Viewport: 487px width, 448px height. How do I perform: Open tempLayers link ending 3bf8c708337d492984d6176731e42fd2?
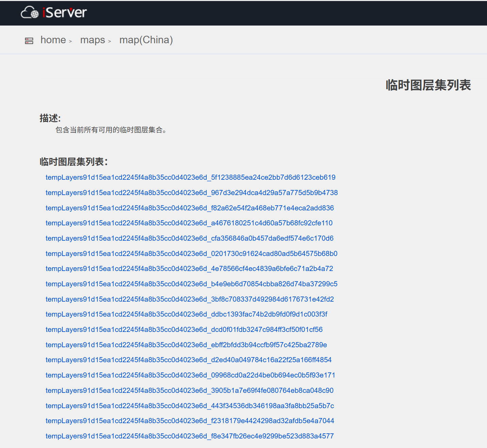point(190,299)
